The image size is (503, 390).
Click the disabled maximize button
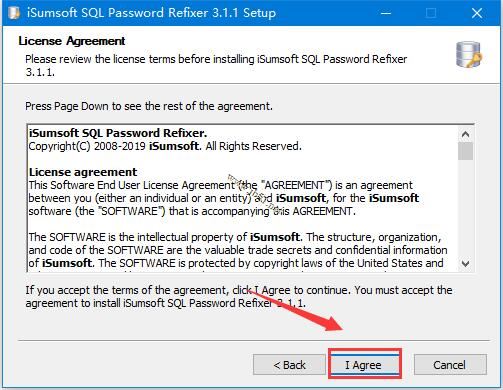tap(431, 13)
